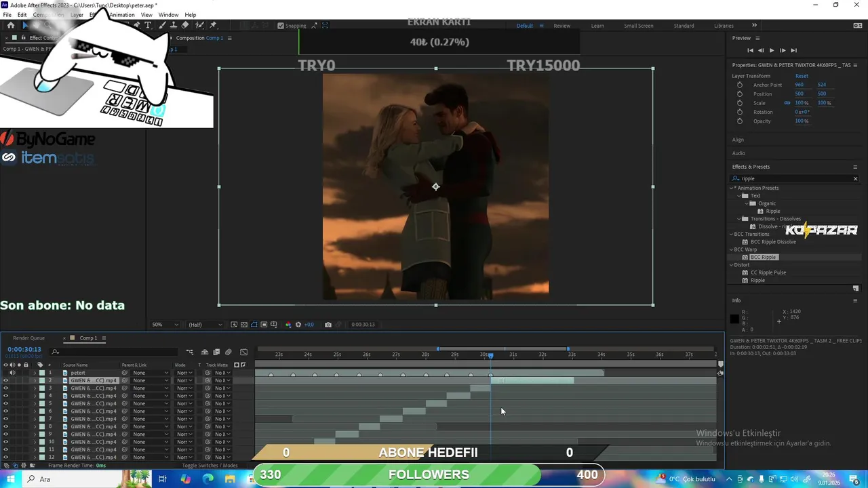Viewport: 868px width, 488px height.
Task: Hide layer 11 video with eye icon
Action: (5, 449)
